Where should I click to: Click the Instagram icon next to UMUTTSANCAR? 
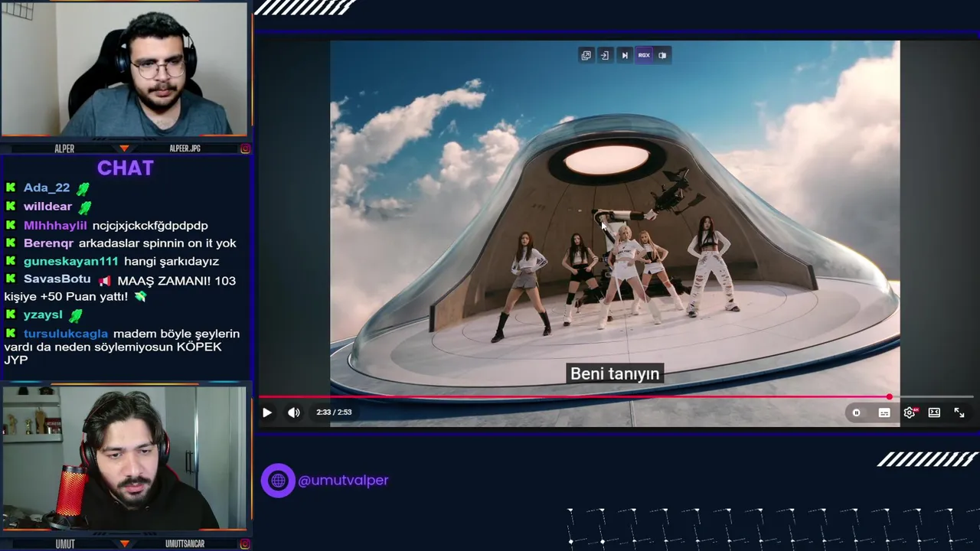click(245, 544)
